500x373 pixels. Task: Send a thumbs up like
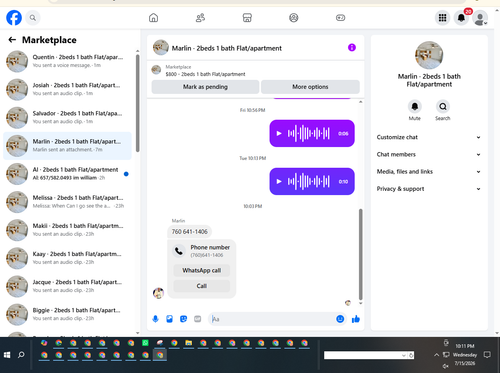tap(356, 319)
